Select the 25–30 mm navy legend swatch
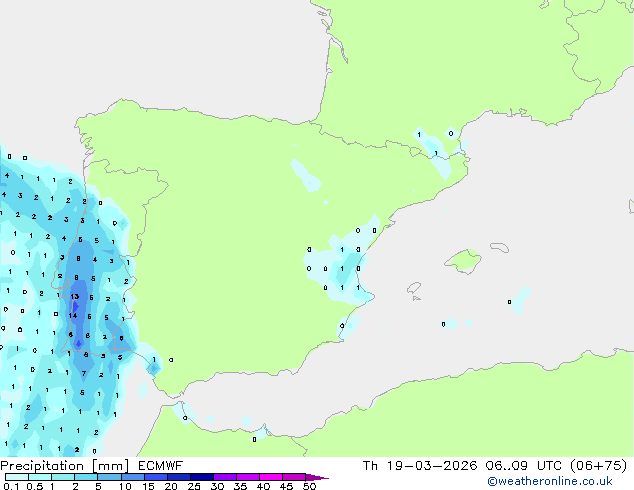The height and width of the screenshot is (490, 634). click(202, 477)
